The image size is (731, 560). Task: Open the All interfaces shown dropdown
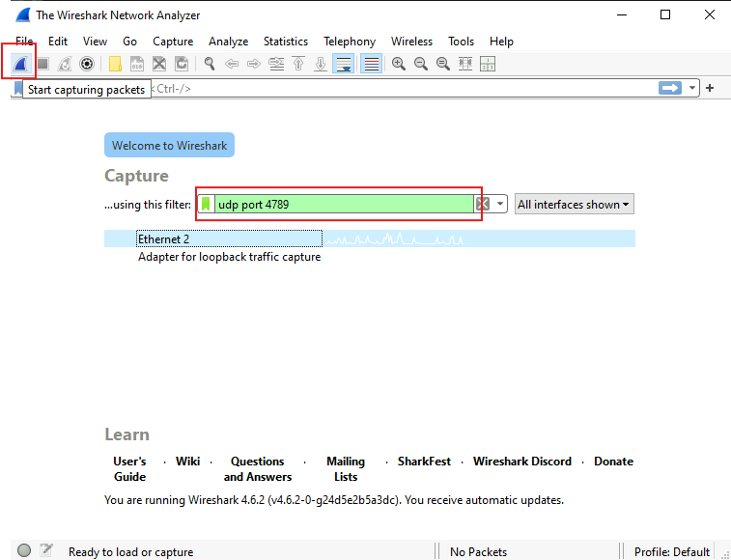[x=574, y=205]
